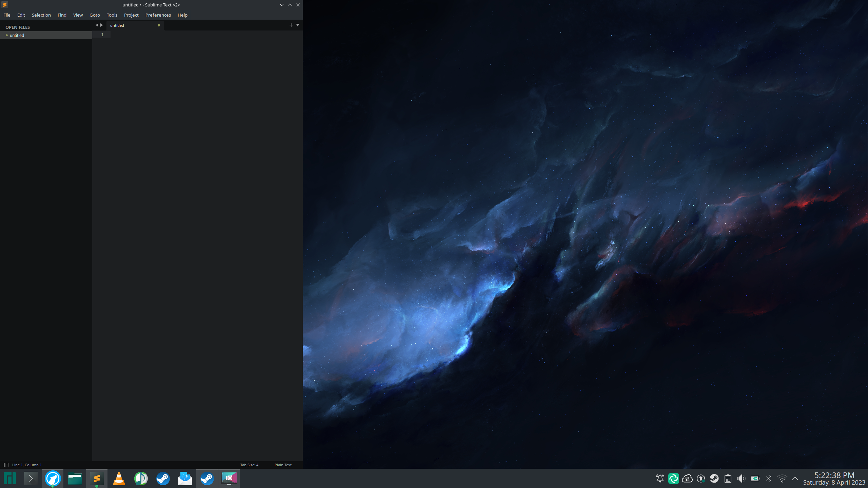868x488 pixels.
Task: Click the OPEN FILES sidebar header
Action: [18, 27]
